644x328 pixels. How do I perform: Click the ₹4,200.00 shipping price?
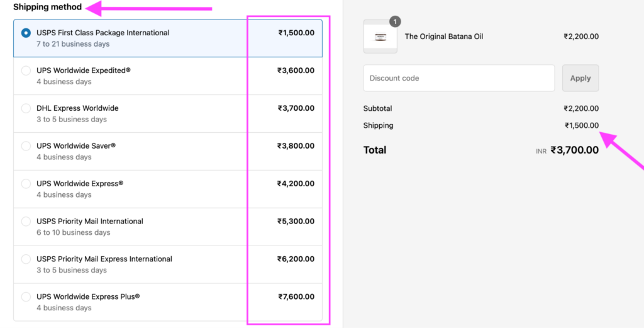(296, 184)
